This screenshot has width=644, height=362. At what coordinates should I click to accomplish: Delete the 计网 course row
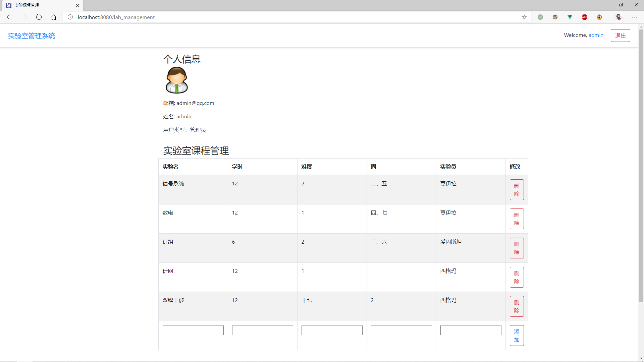(517, 277)
